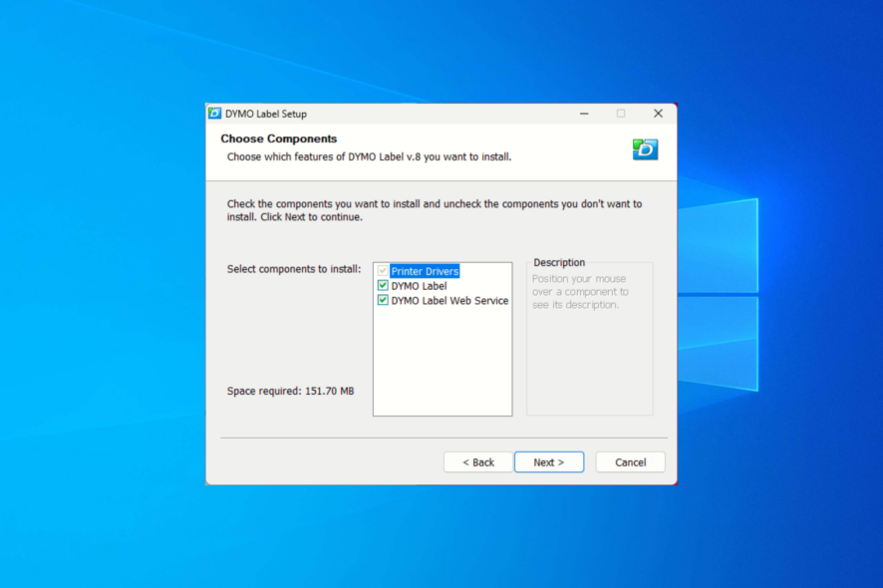Click the 'Select components to install:' label
The image size is (883, 588).
pyautogui.click(x=294, y=269)
